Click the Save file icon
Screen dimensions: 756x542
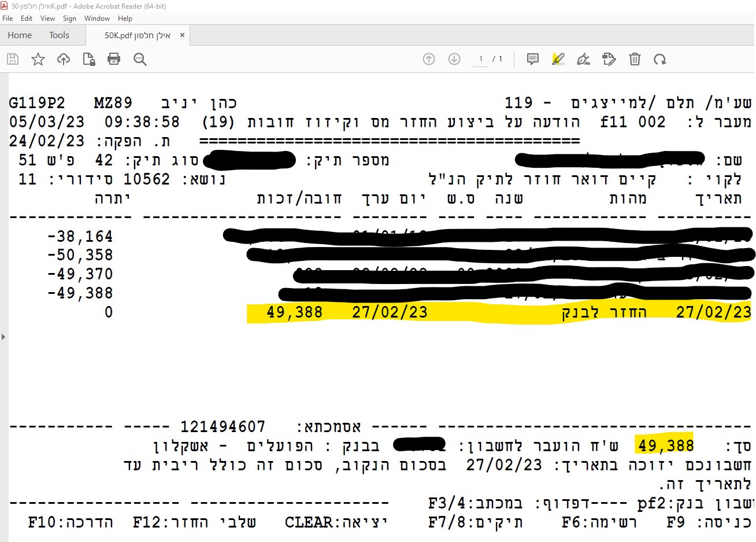click(x=12, y=59)
